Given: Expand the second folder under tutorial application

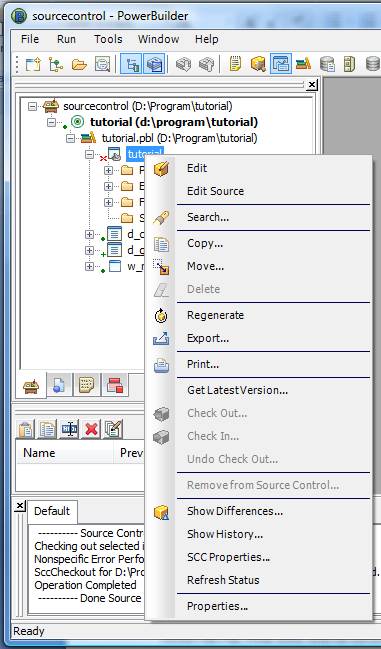Looking at the screenshot, I should click(x=108, y=186).
